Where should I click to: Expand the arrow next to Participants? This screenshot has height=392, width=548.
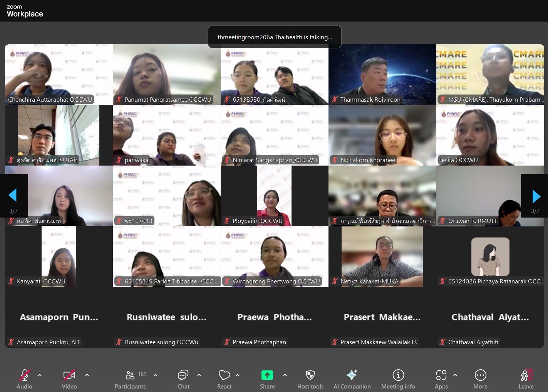[x=156, y=375]
